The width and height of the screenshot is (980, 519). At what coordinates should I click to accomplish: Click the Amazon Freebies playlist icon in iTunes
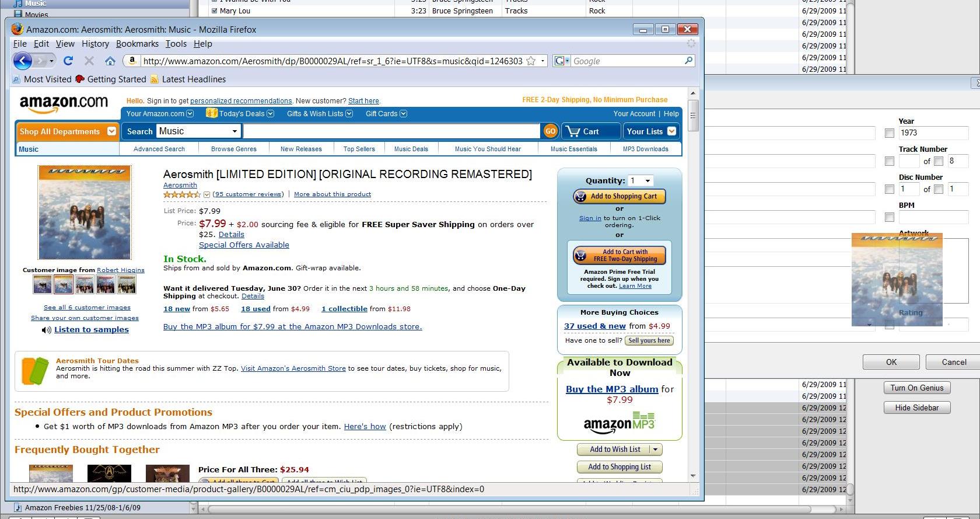click(x=17, y=507)
